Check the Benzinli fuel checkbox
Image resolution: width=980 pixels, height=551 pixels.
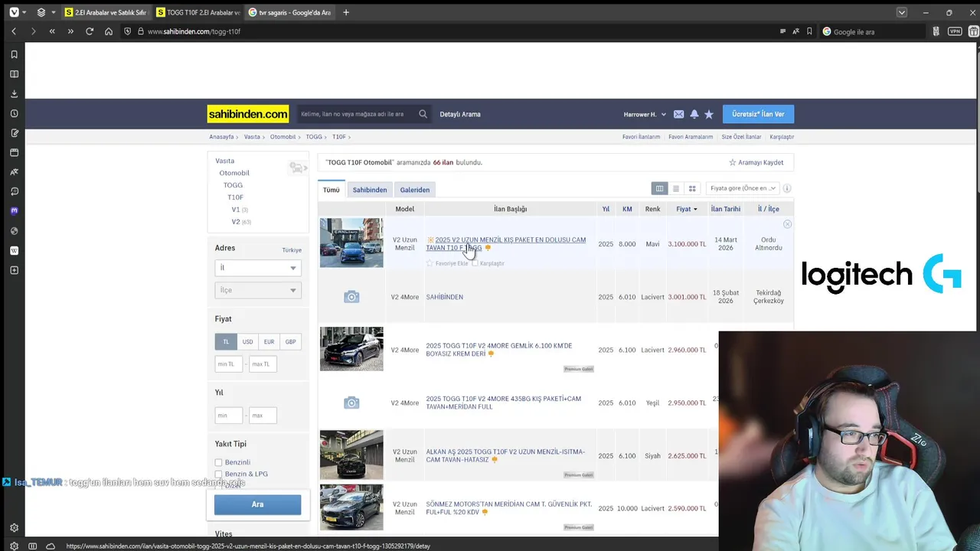tap(218, 462)
